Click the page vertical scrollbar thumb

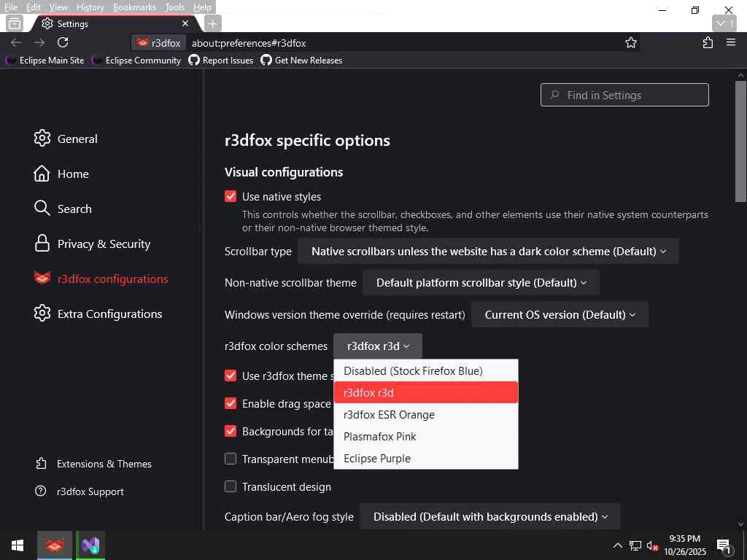click(740, 141)
